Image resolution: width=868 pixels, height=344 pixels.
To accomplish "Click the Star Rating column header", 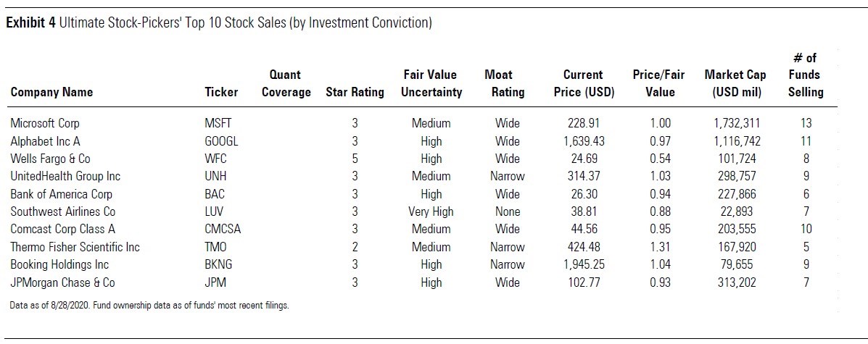I will 355,92.
